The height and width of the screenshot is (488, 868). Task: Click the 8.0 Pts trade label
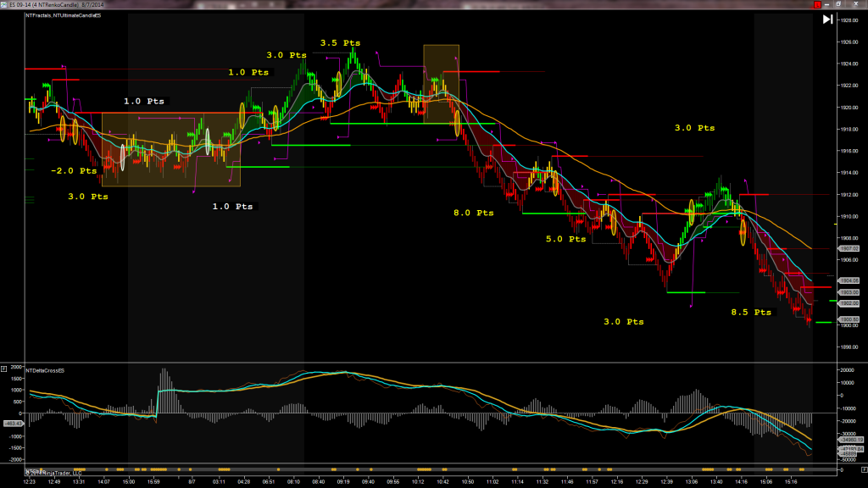[473, 213]
